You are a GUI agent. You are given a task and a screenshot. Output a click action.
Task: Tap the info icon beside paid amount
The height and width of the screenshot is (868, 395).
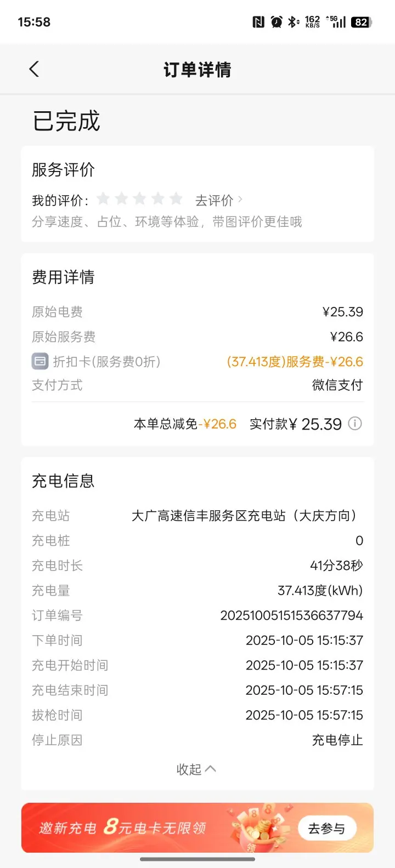click(355, 424)
